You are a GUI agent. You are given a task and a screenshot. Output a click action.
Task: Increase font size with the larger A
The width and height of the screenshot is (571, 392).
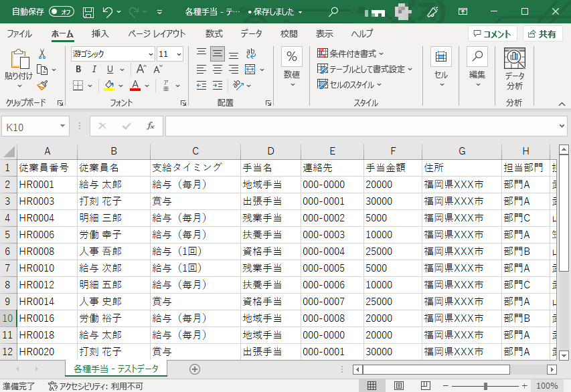coord(141,70)
